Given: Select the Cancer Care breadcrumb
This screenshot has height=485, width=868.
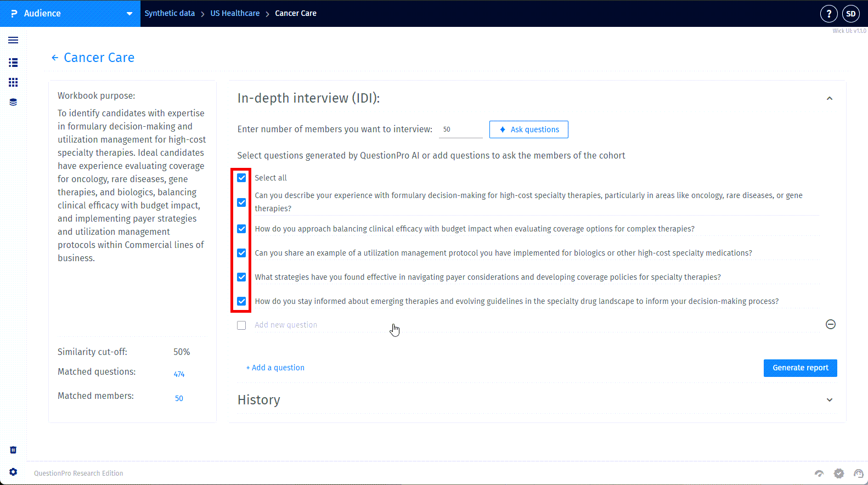Looking at the screenshot, I should pyautogui.click(x=296, y=13).
